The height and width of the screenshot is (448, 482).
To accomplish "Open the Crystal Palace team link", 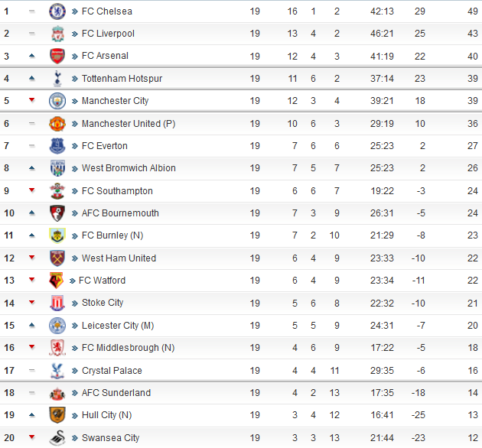I will point(112,371).
